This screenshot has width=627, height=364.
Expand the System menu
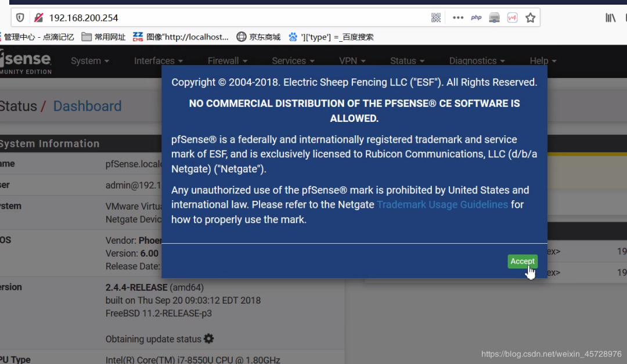(x=90, y=61)
